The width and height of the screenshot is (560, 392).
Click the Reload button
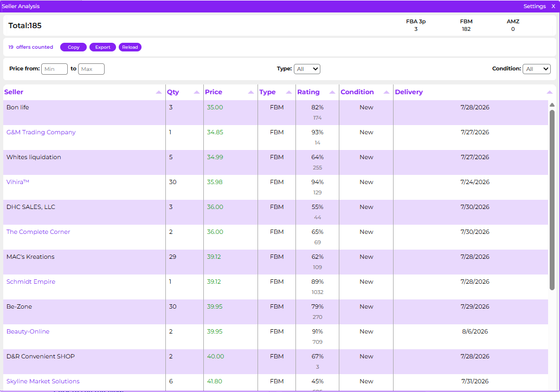coord(130,47)
